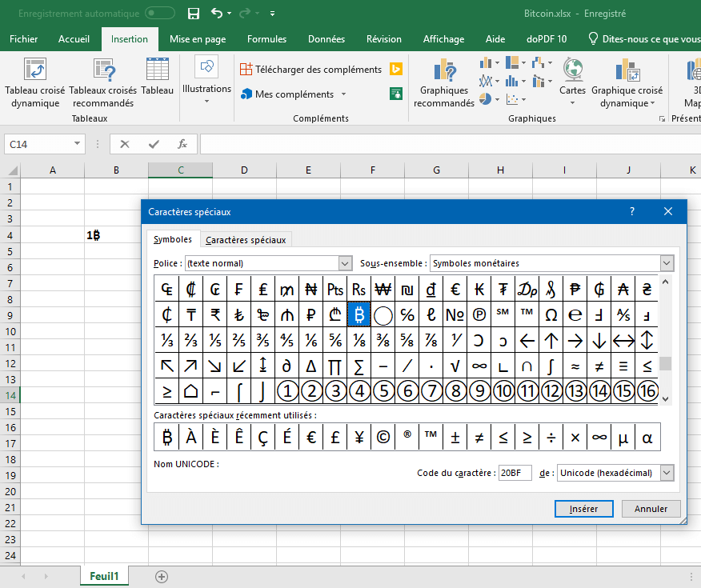This screenshot has height=588, width=701.
Task: Switch to the Caractères spéciaux tab
Action: click(245, 239)
